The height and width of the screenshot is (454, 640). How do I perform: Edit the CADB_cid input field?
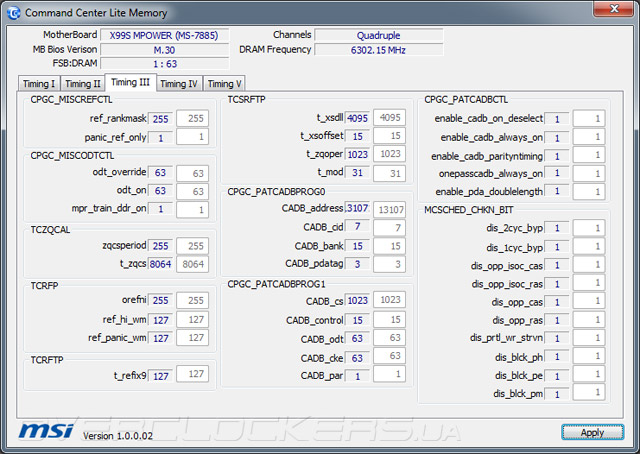click(389, 227)
